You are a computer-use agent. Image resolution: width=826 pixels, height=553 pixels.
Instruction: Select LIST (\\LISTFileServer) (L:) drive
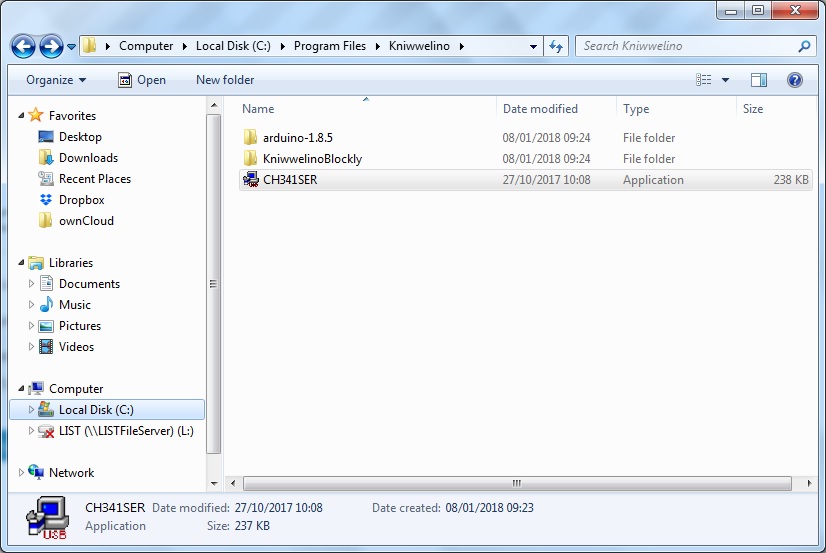126,431
